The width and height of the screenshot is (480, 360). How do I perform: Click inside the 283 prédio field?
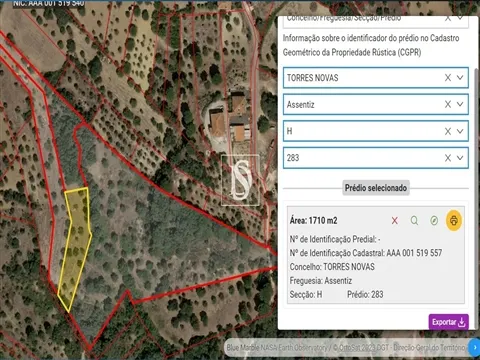[376, 158]
